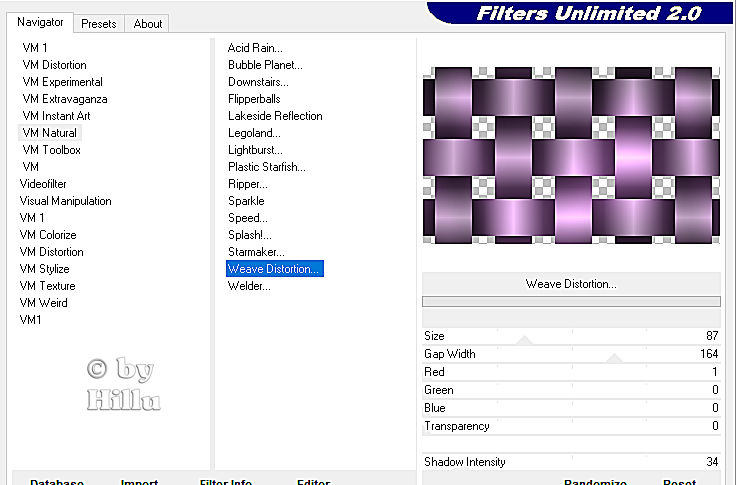Click the empty progress bar
The height and width of the screenshot is (485, 736).
coord(571,301)
